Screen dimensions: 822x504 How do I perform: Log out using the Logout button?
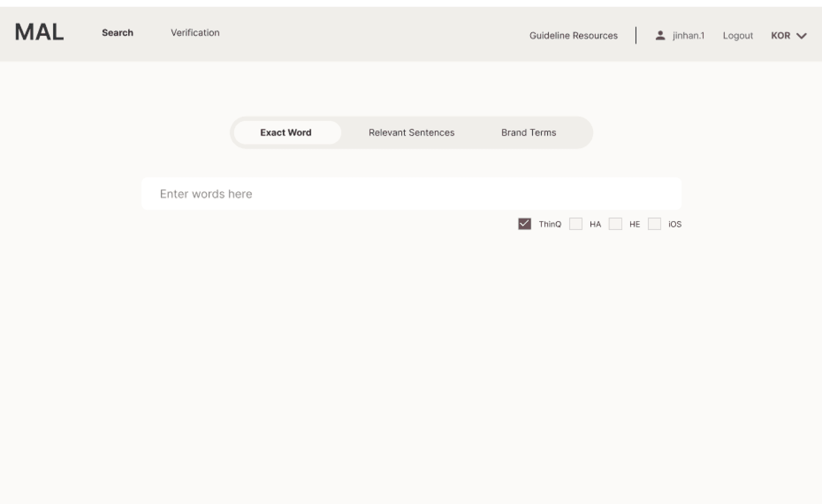click(738, 36)
